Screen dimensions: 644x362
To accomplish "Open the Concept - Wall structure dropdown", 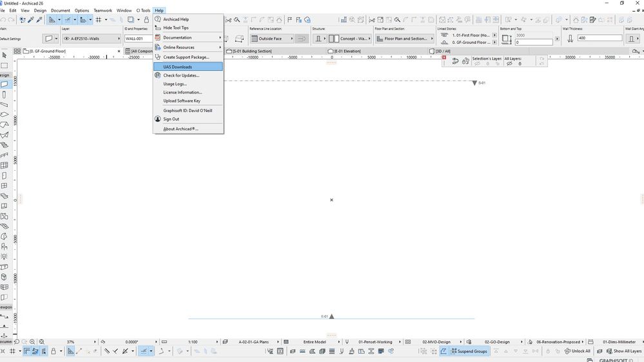I will coord(350,39).
